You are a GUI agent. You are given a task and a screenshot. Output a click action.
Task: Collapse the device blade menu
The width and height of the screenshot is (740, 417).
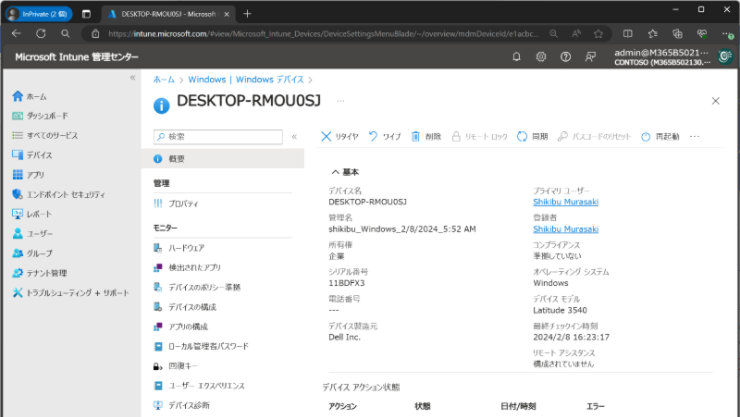[x=294, y=137]
